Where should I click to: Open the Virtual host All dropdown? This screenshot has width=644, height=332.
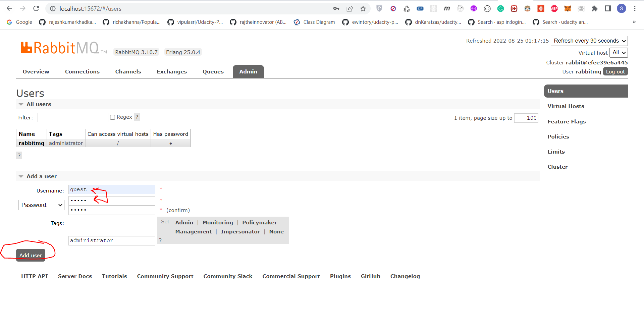tap(619, 53)
